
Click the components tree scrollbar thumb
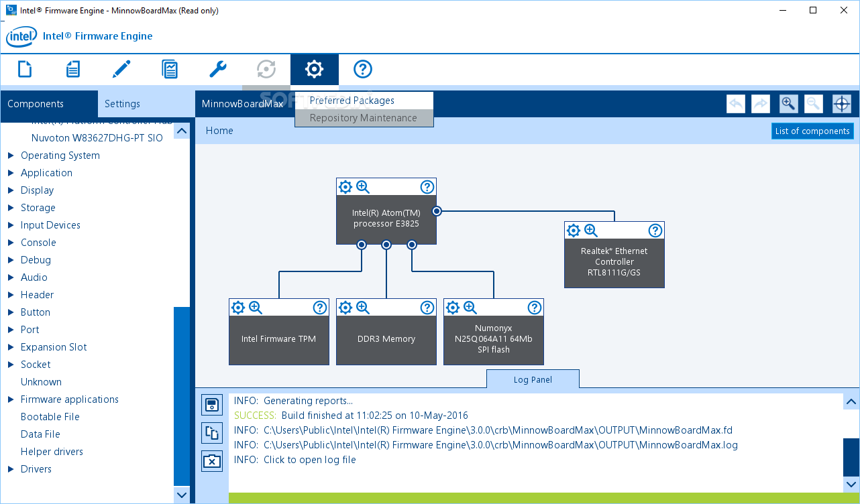182,396
